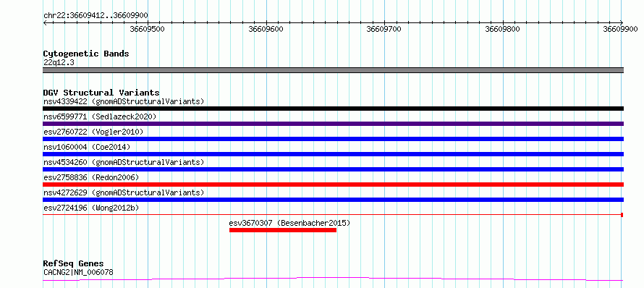Click the purple nsv6599771 variant bar
This screenshot has width=644, height=288.
[x=333, y=124]
